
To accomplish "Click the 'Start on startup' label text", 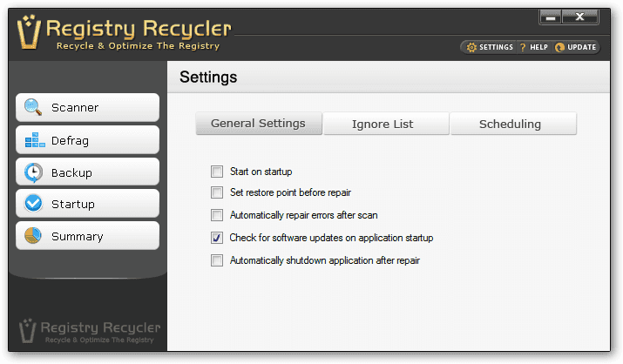I will click(261, 172).
